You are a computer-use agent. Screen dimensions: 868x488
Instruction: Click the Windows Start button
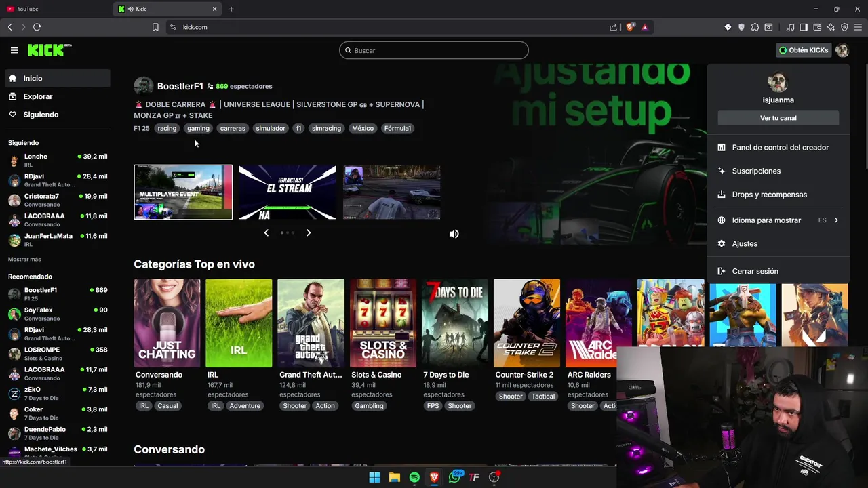[374, 477]
